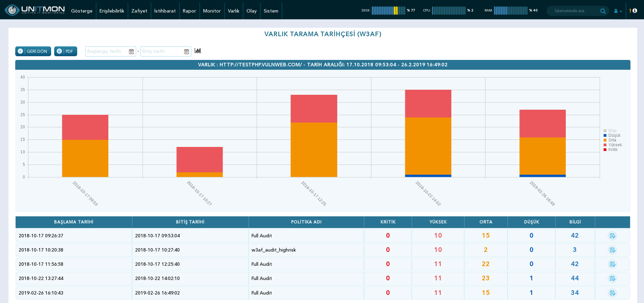Toggle the Yüksek legend series
This screenshot has height=303, width=644.
point(613,145)
